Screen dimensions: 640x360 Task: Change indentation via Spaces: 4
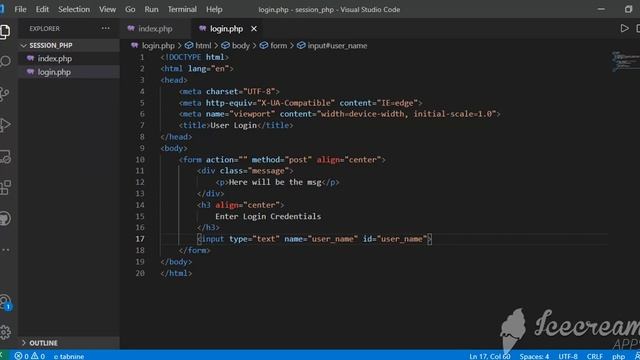click(534, 356)
